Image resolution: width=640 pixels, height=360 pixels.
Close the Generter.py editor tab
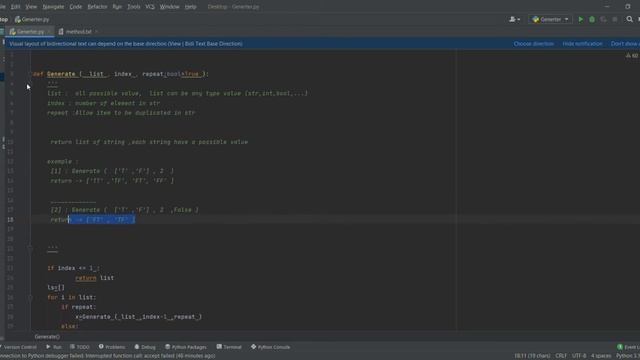coord(49,31)
